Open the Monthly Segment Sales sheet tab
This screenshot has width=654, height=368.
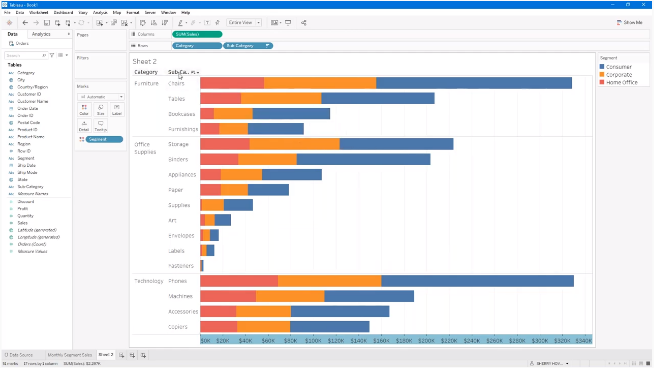point(70,355)
